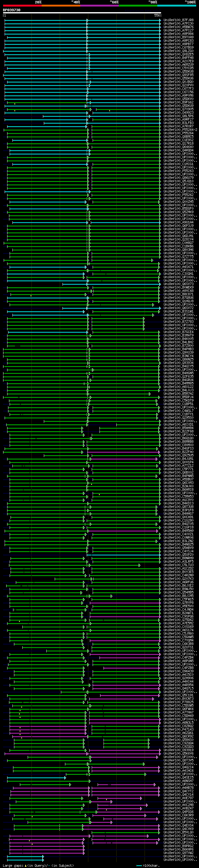Screen dimensions: 199x868
Task: Click the UniRef100_C1E9S2 label
Action: (178, 140)
